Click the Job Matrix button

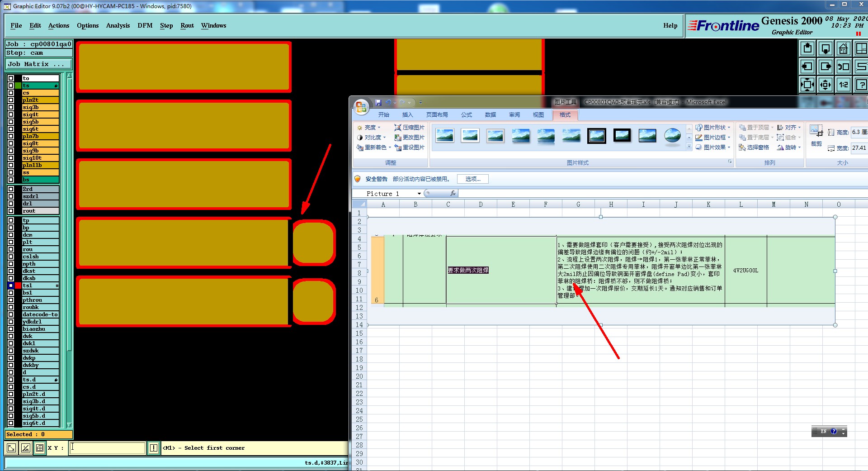pos(38,64)
